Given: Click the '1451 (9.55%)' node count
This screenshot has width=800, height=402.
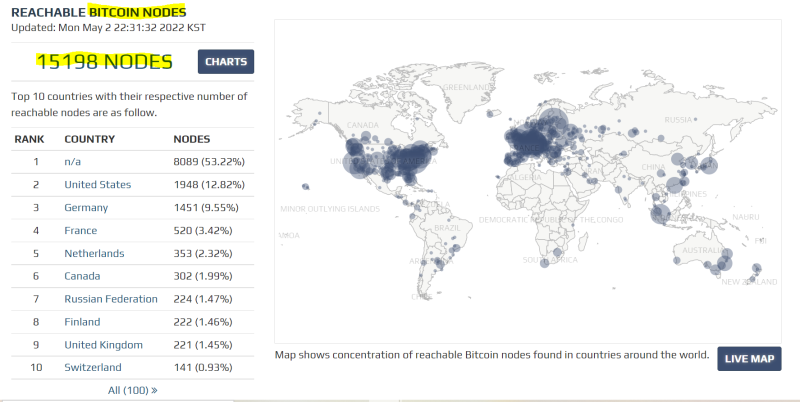Looking at the screenshot, I should coord(206,208).
